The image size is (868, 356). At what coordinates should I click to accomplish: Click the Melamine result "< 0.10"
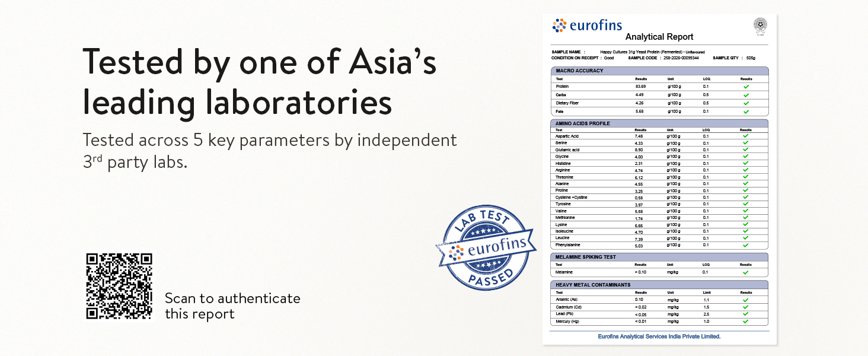tap(641, 272)
